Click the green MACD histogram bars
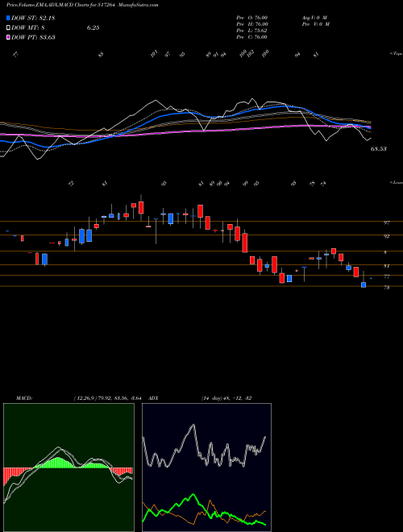The image size is (403, 532). click(58, 463)
